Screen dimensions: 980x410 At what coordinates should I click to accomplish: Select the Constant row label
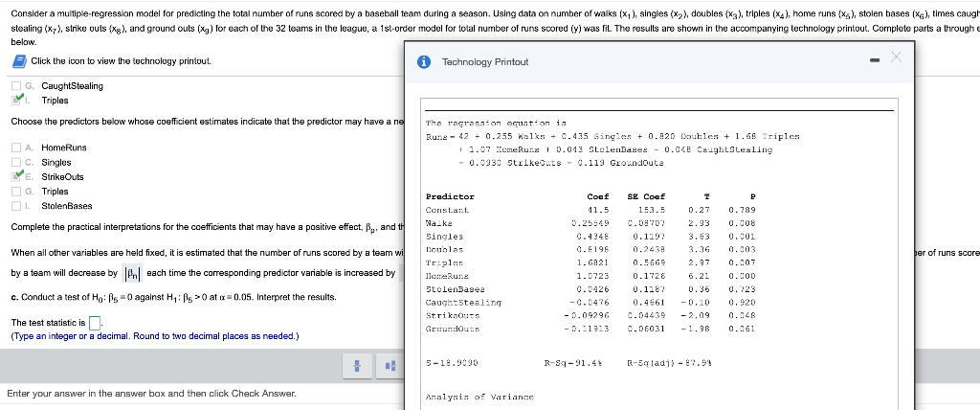[x=447, y=211]
